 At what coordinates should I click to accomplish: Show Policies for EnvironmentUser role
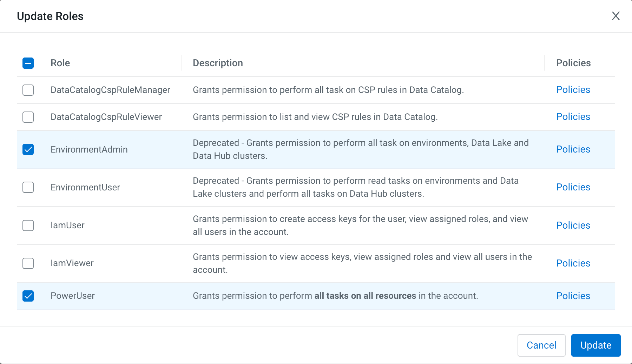point(573,187)
